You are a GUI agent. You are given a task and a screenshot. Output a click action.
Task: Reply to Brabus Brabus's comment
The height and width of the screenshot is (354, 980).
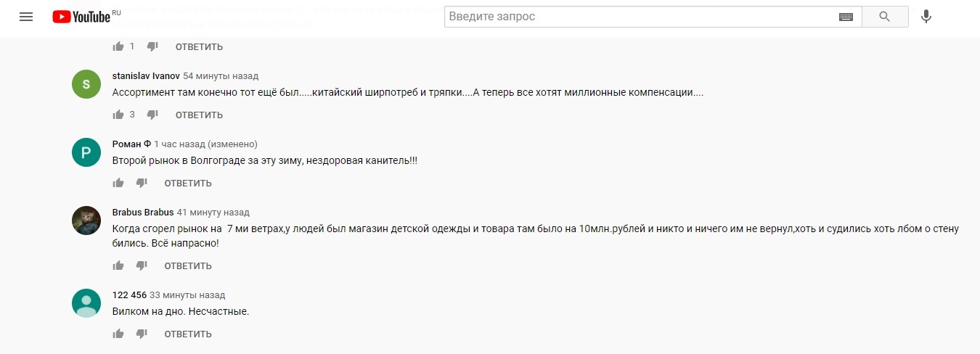pos(188,265)
